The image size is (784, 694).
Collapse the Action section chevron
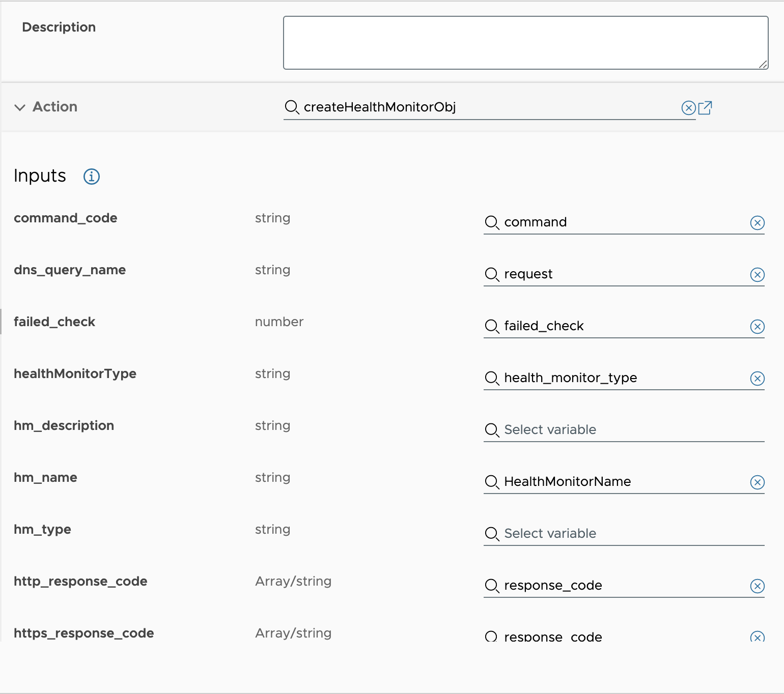[20, 107]
